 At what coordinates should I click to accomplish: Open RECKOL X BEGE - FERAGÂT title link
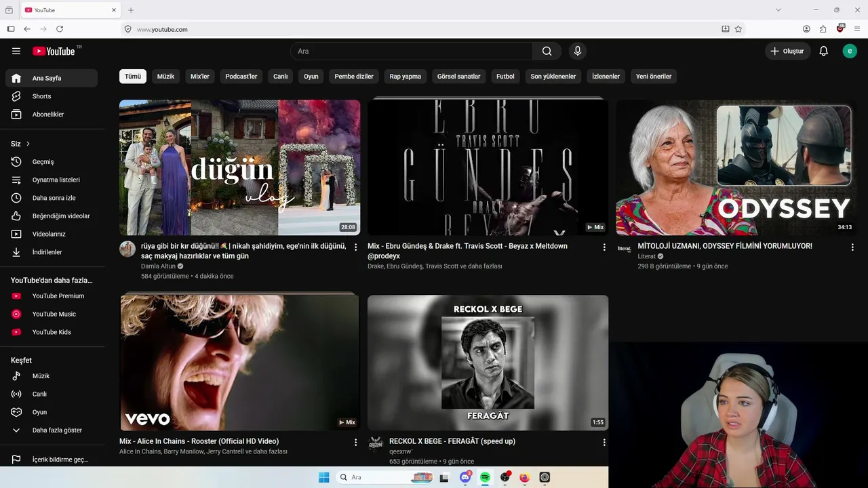pyautogui.click(x=452, y=441)
